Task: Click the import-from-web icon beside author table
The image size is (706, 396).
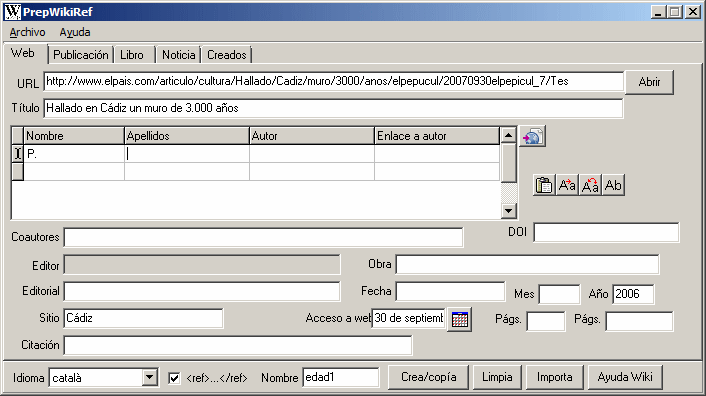Action: 533,136
